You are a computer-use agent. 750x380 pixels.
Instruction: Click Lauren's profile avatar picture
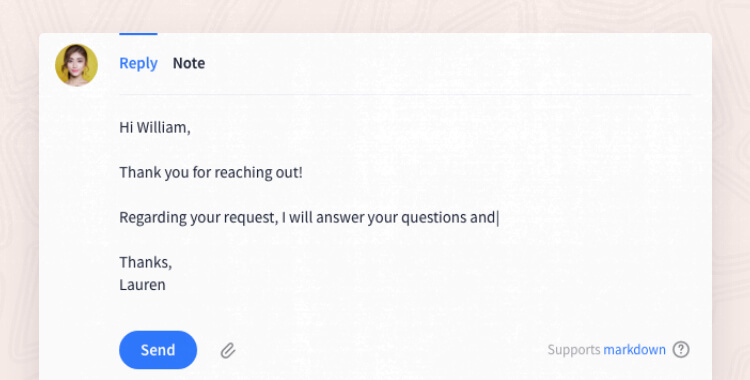(77, 65)
